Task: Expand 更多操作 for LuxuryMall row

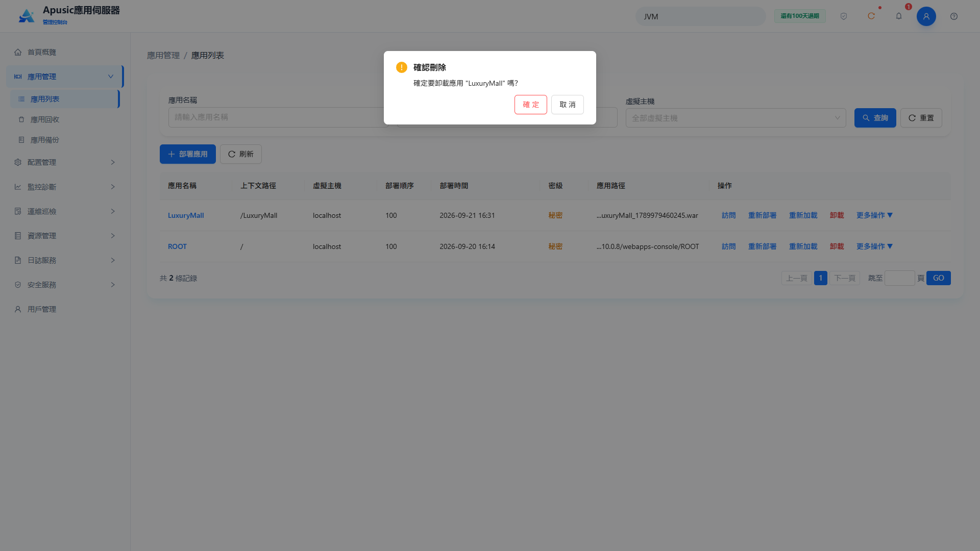Action: [874, 215]
